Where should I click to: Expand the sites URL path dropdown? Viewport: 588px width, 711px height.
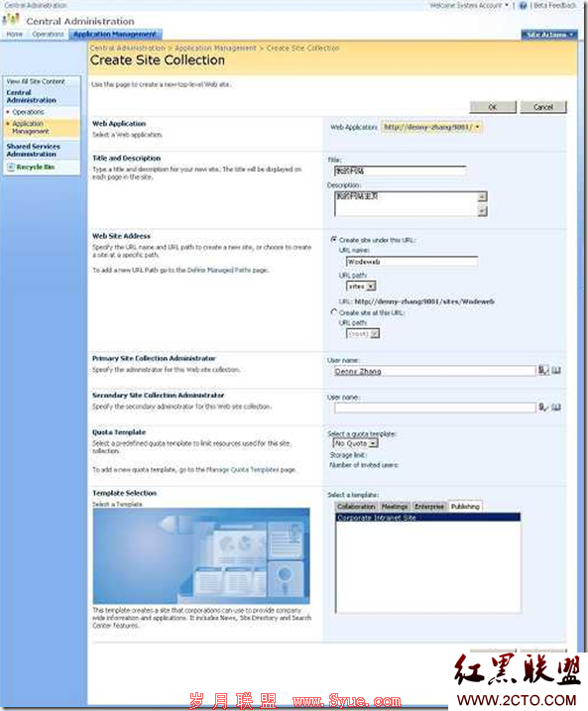(x=361, y=287)
